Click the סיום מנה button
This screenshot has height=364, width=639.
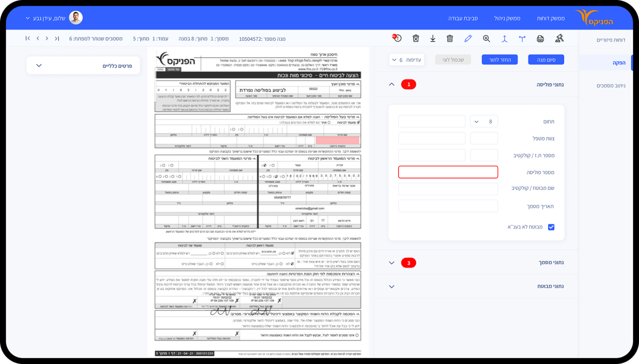[546, 60]
